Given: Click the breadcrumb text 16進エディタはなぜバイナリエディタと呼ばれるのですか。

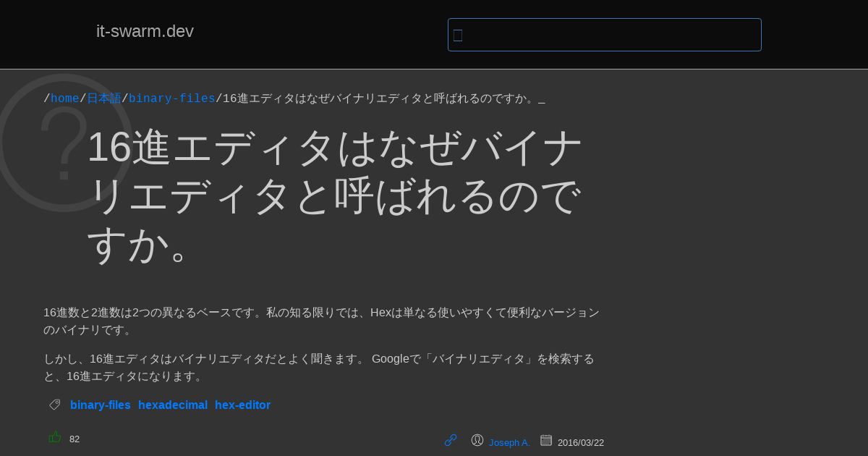Looking at the screenshot, I should 380,98.
